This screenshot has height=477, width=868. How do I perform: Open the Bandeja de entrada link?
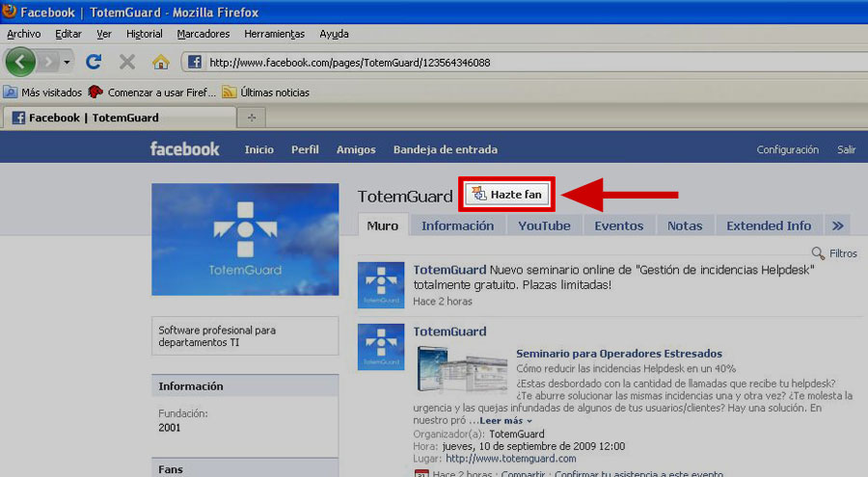(445, 149)
